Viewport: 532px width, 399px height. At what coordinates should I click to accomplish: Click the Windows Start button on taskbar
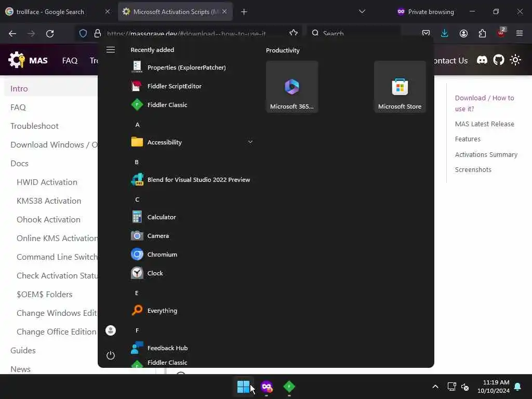pyautogui.click(x=243, y=387)
